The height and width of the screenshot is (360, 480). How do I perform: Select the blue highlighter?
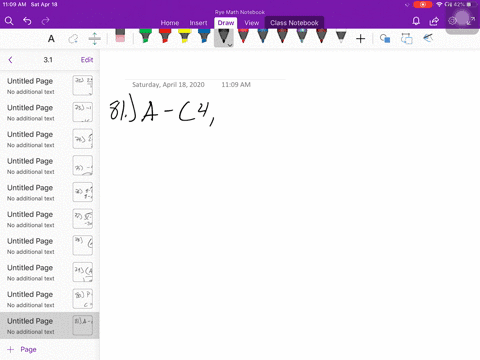point(204,36)
